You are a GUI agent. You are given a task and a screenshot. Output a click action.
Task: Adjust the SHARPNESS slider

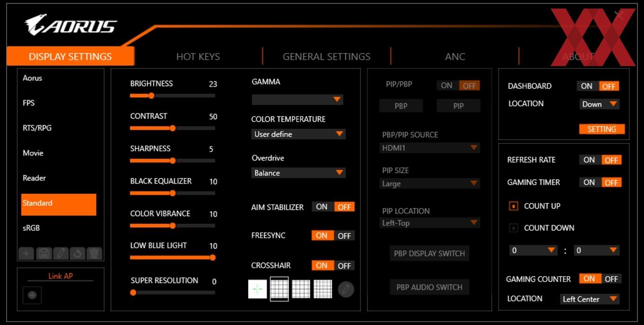[172, 161]
